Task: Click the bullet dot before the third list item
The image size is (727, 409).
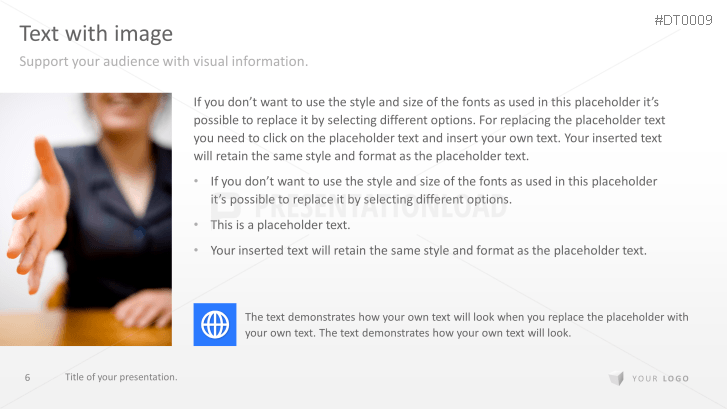Action: point(197,251)
